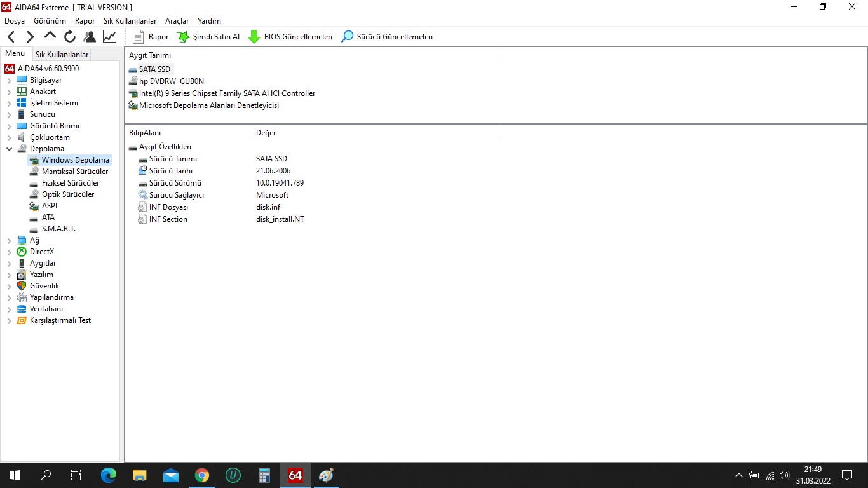The width and height of the screenshot is (868, 488).
Task: Switch to Sık Kullanılanlar tab
Action: (x=62, y=55)
